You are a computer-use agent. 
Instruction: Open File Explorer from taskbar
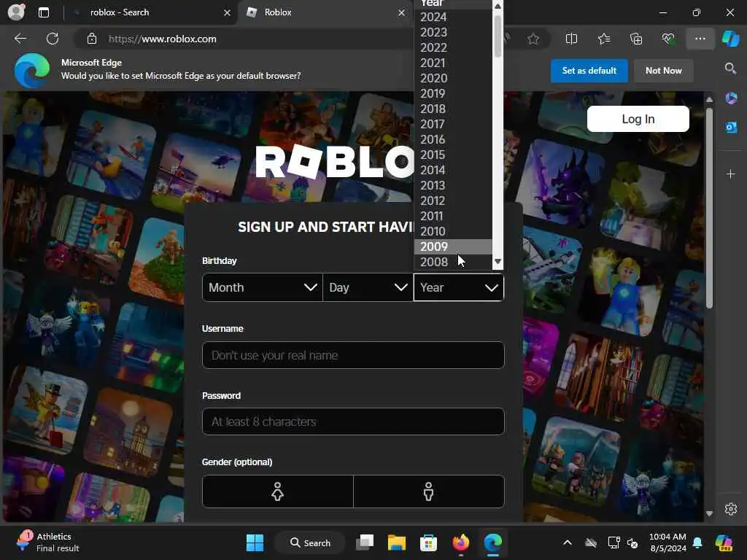[396, 542]
